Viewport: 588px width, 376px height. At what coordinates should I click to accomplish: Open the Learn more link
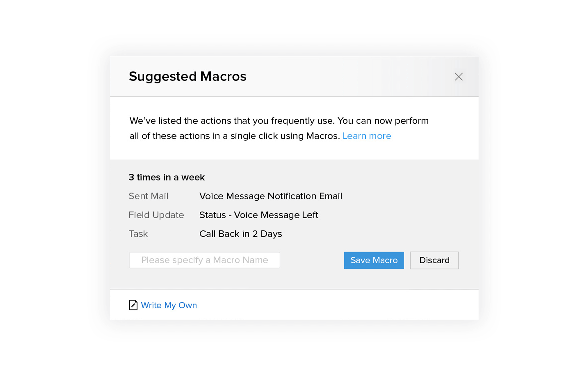367,136
